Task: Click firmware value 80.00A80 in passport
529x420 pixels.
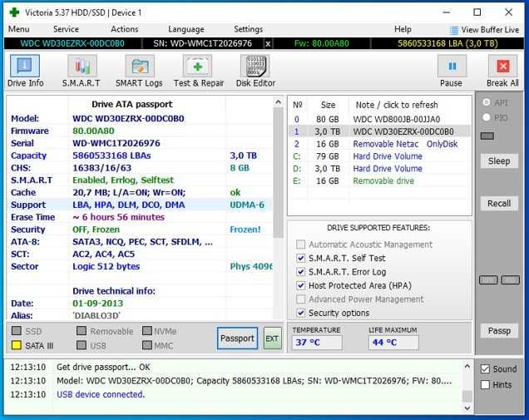Action: pos(93,131)
